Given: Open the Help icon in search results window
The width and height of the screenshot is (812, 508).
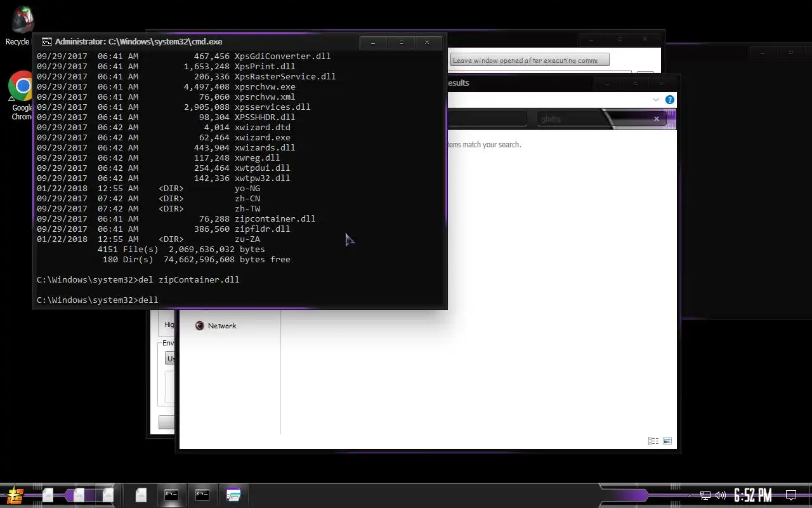Looking at the screenshot, I should click(x=670, y=100).
